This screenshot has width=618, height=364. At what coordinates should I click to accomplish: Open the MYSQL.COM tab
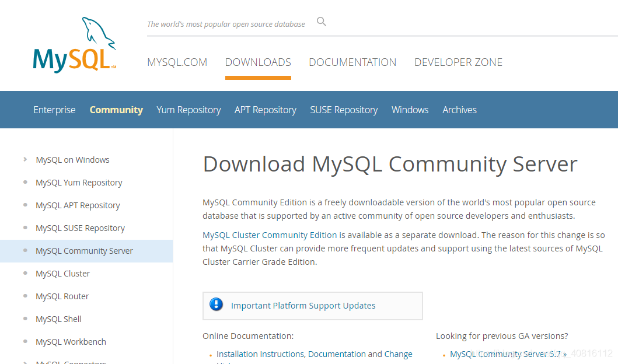point(177,62)
